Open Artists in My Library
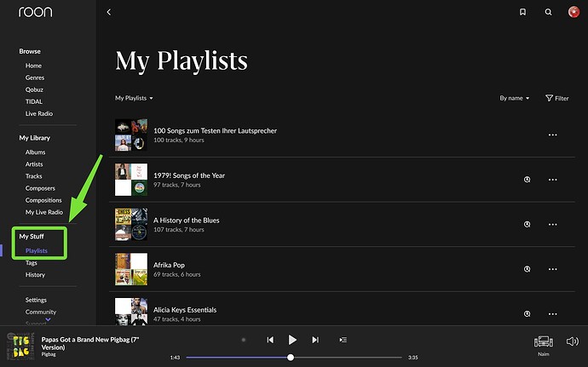This screenshot has height=367, width=588. (x=34, y=164)
